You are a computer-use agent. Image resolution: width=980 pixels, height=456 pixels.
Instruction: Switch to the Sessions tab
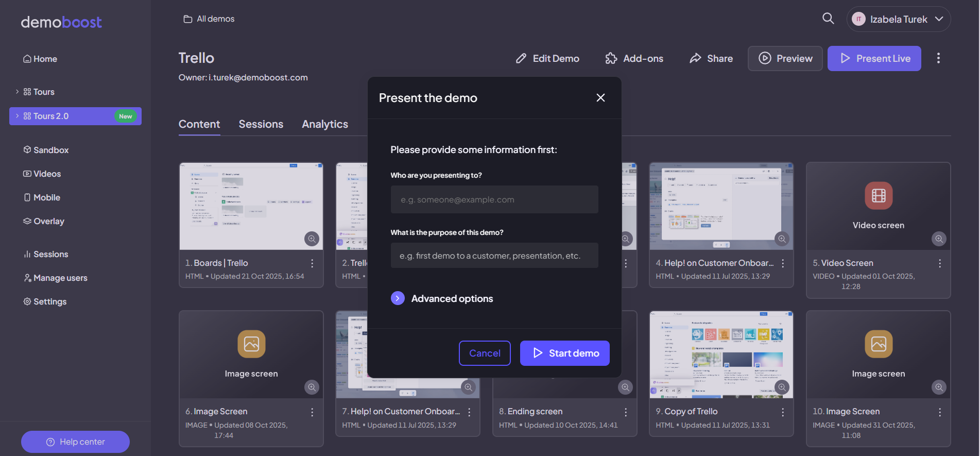pyautogui.click(x=261, y=124)
